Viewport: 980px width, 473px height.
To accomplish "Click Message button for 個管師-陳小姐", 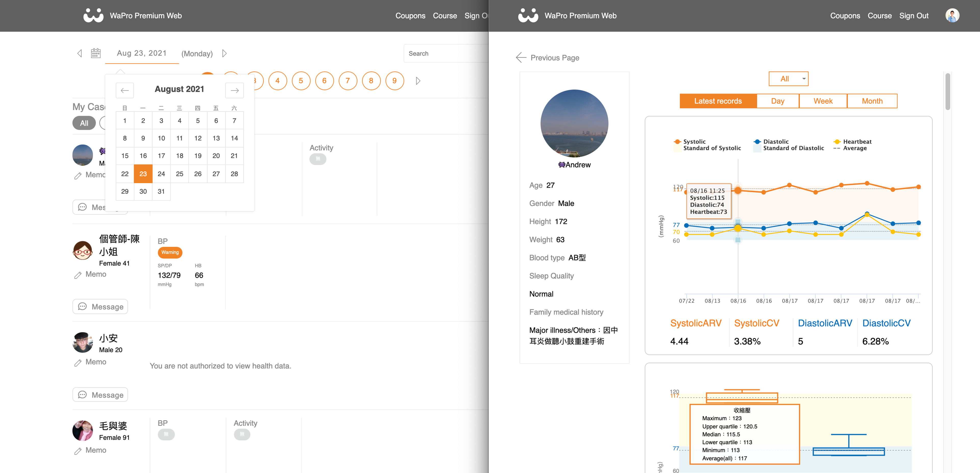I will pos(101,307).
